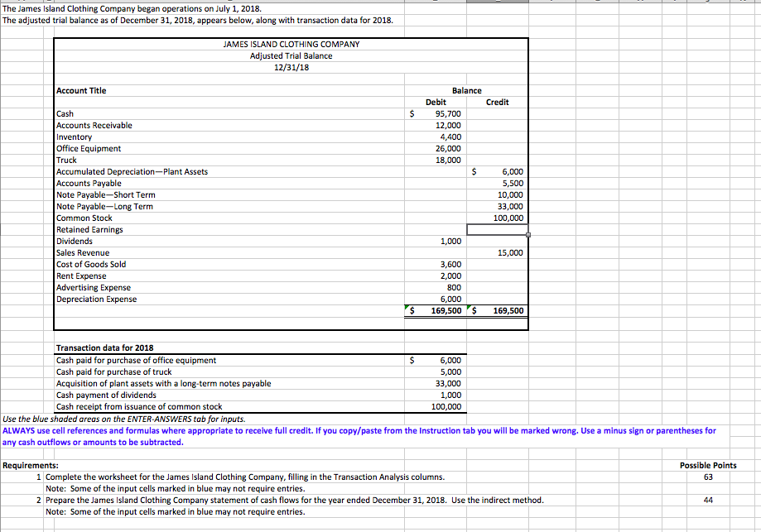761x532 pixels.
Task: Select cash payment of dividends amount 1,000
Action: (x=450, y=395)
